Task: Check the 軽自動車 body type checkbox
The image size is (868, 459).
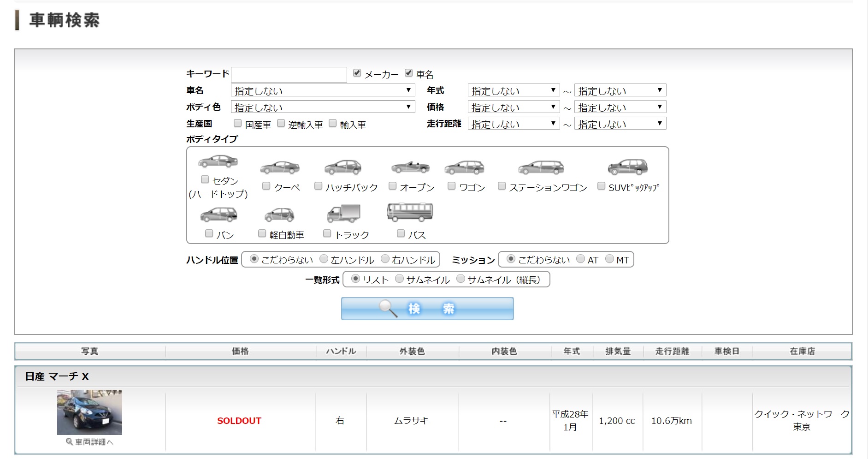Action: (x=262, y=233)
